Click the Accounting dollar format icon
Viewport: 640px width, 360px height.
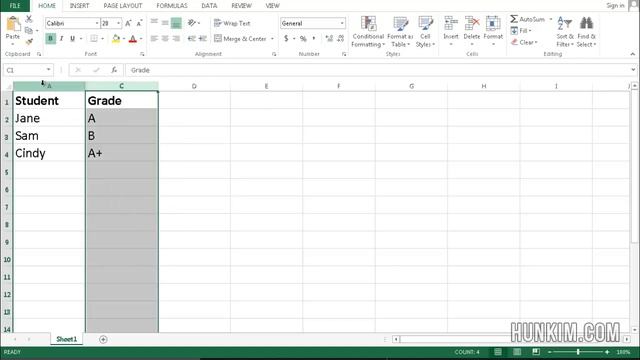(286, 38)
